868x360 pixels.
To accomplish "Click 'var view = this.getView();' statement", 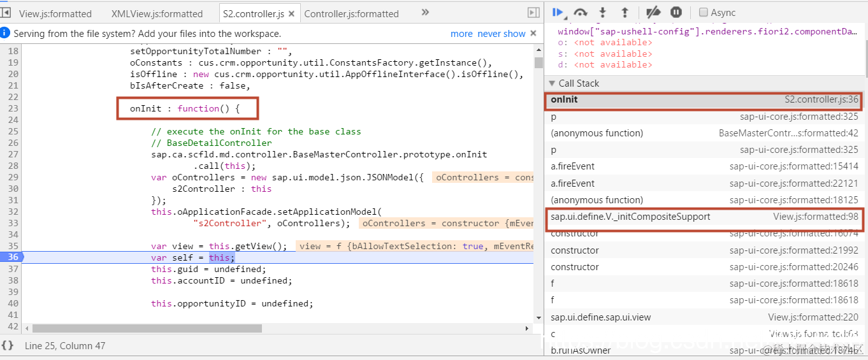I will pyautogui.click(x=219, y=246).
